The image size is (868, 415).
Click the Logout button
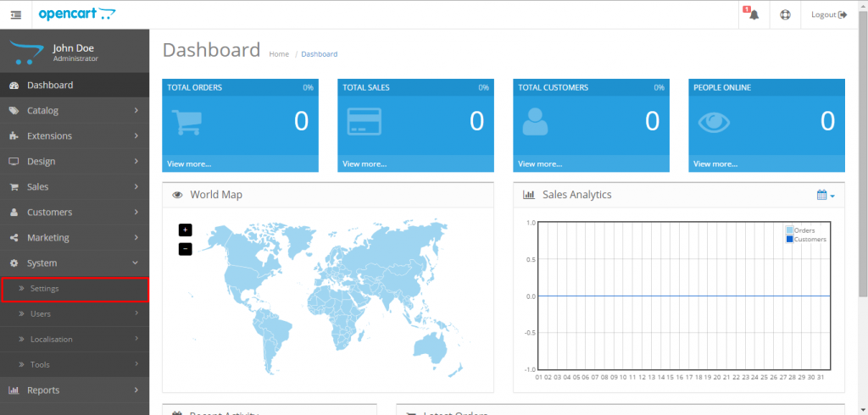[828, 14]
